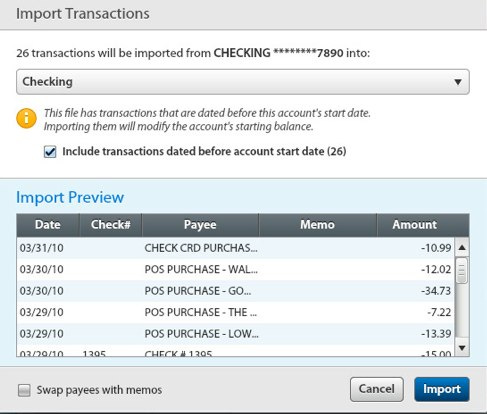The width and height of the screenshot is (487, 414).
Task: Click the -34.73 amount cell
Action: pos(436,291)
